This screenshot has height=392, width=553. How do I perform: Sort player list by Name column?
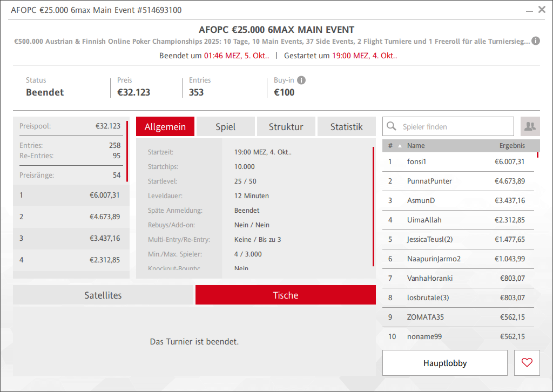click(416, 146)
